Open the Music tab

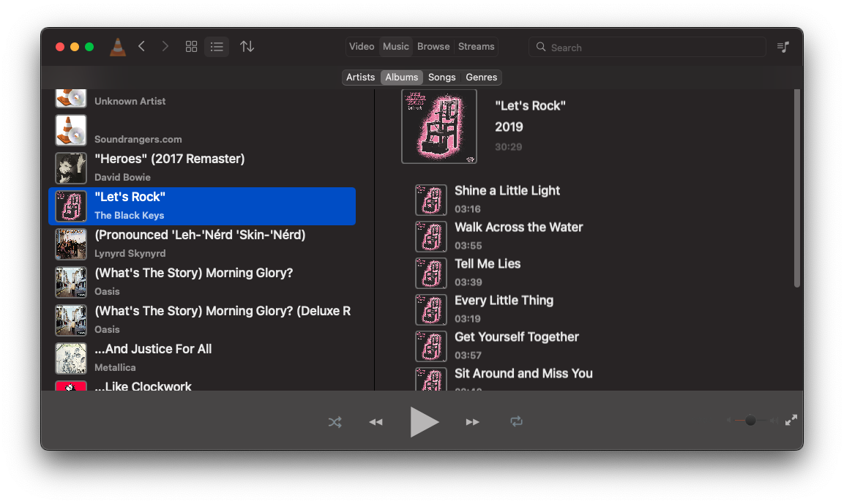395,47
